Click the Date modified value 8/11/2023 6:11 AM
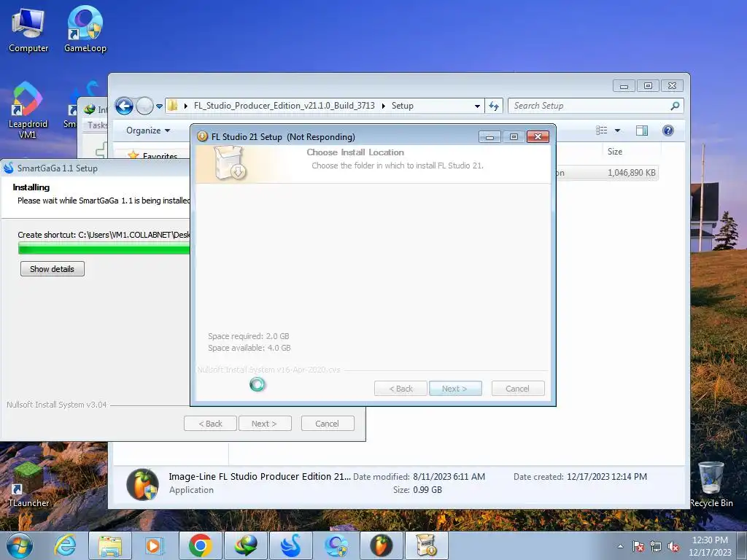This screenshot has height=560, width=747. coord(449,477)
